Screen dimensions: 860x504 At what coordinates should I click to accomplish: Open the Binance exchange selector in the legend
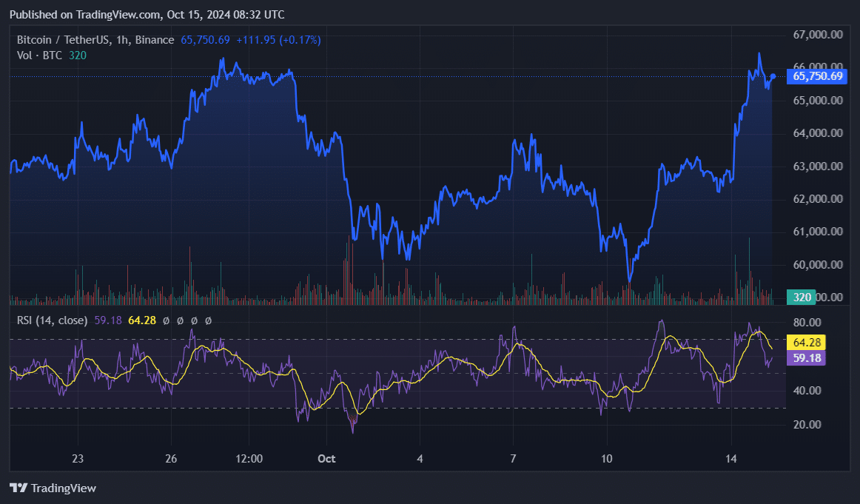coord(153,40)
